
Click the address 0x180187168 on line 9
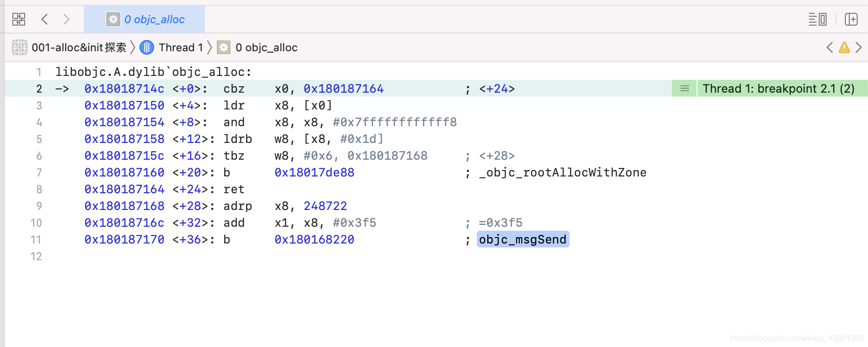coord(124,206)
